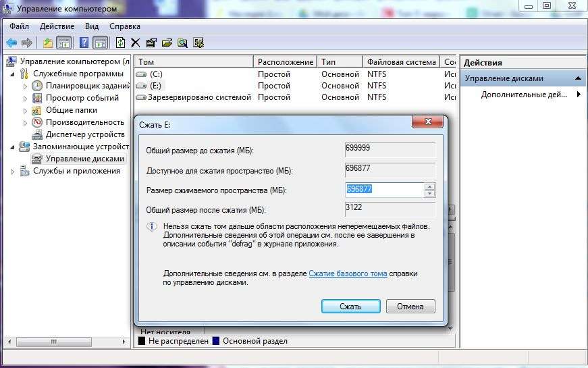This screenshot has width=588, height=368.
Task: Sort by the Файловая система column header
Action: [401, 62]
